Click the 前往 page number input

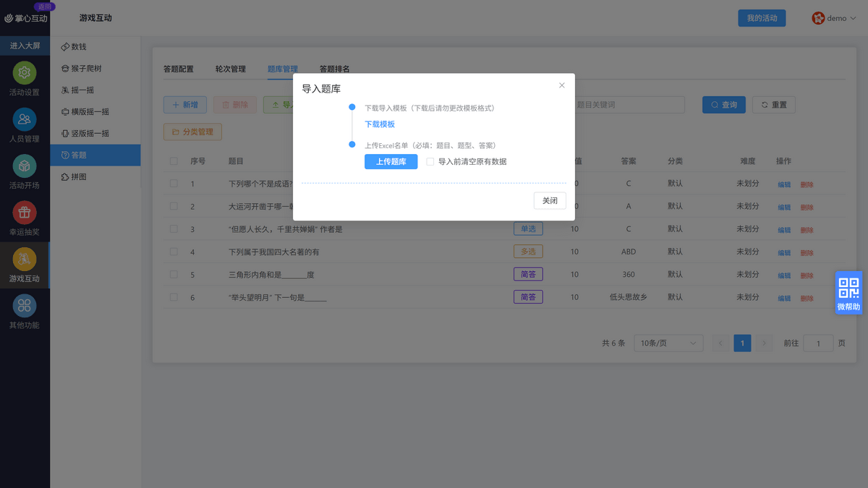(819, 343)
